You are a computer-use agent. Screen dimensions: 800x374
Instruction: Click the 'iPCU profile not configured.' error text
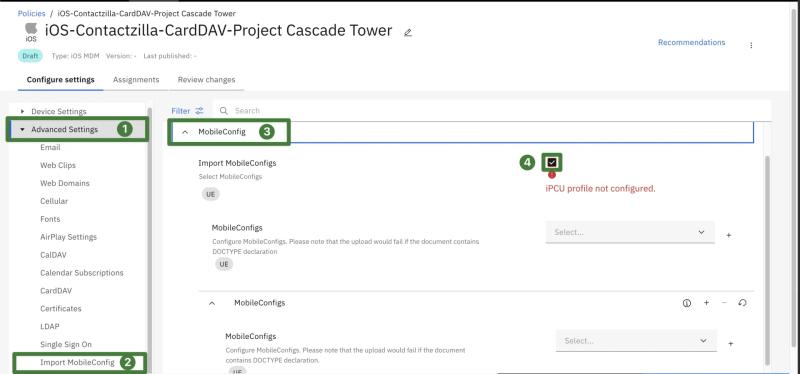(601, 189)
